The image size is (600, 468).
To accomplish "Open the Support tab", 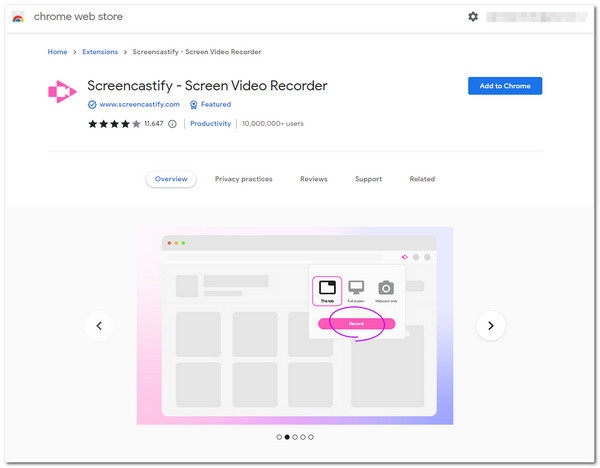I will [x=368, y=179].
